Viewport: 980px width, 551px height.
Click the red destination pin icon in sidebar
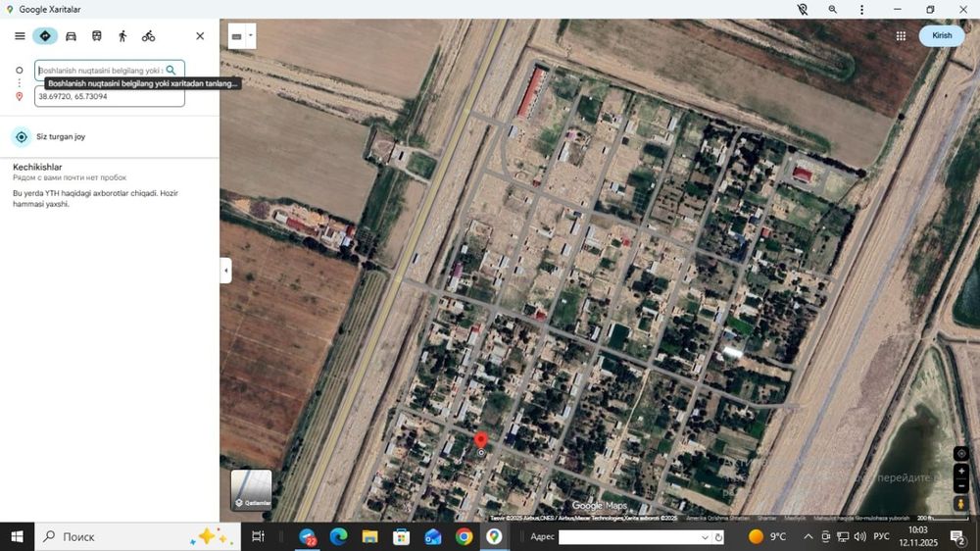20,96
